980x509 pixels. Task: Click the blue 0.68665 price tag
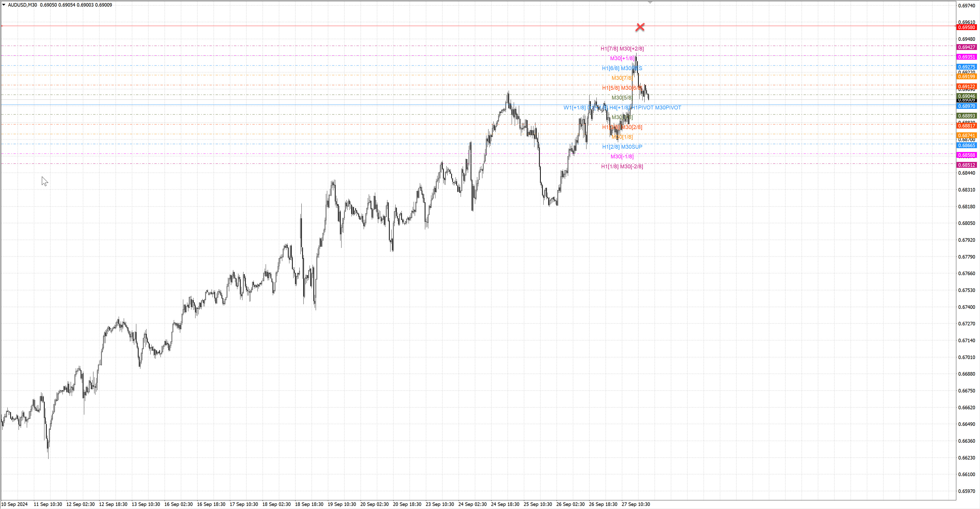pos(966,146)
